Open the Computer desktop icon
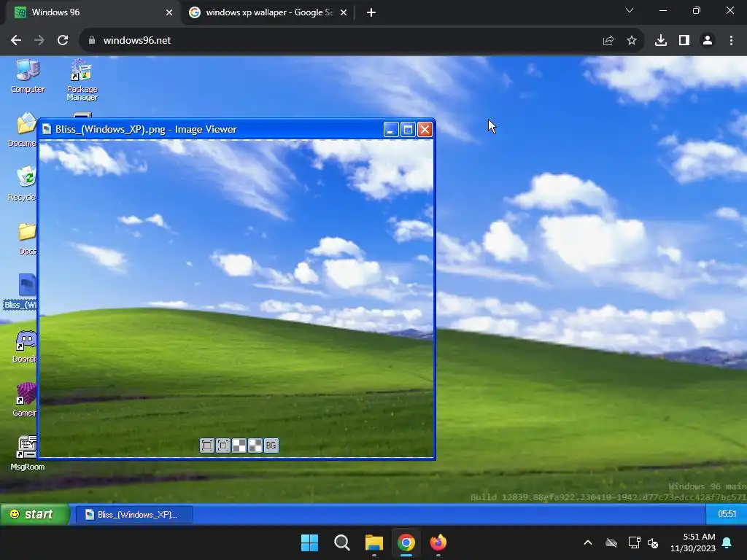This screenshot has width=747, height=560. [28, 76]
